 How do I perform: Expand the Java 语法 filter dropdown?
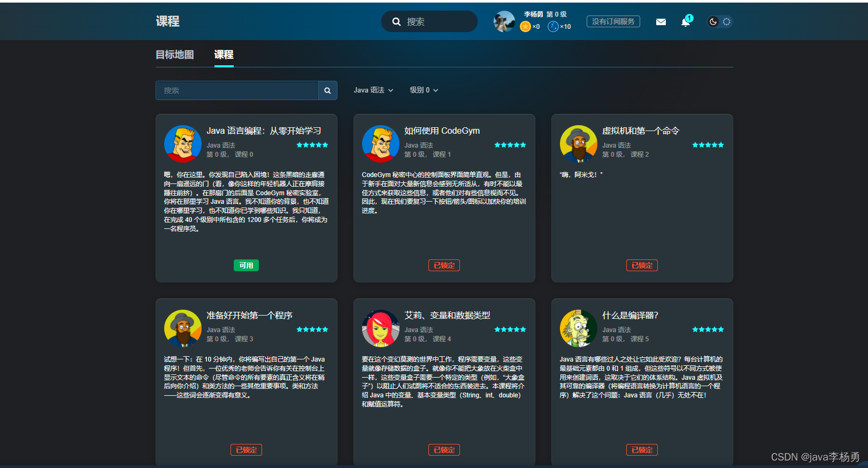coord(373,90)
